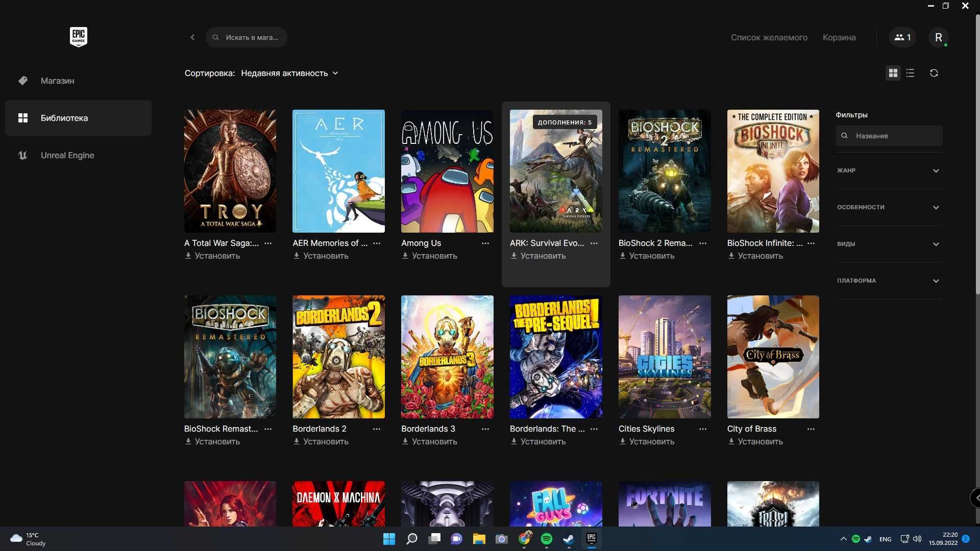Open options menu for Borderlands 2
Viewport: 980px width, 551px height.
pyautogui.click(x=377, y=429)
